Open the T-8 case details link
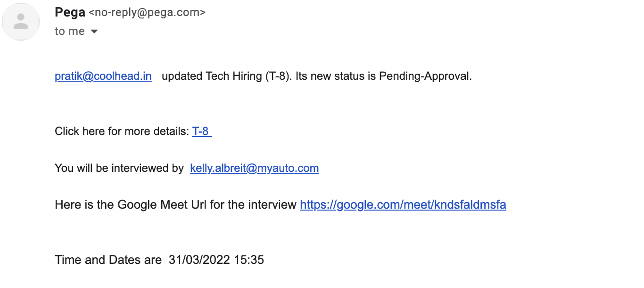The width and height of the screenshot is (644, 288). click(x=202, y=131)
